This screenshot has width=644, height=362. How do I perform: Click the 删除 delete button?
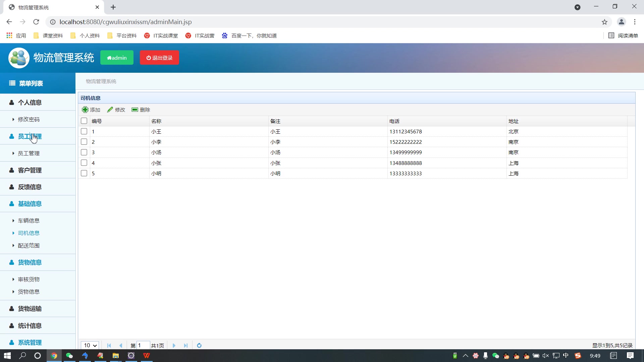pyautogui.click(x=141, y=110)
